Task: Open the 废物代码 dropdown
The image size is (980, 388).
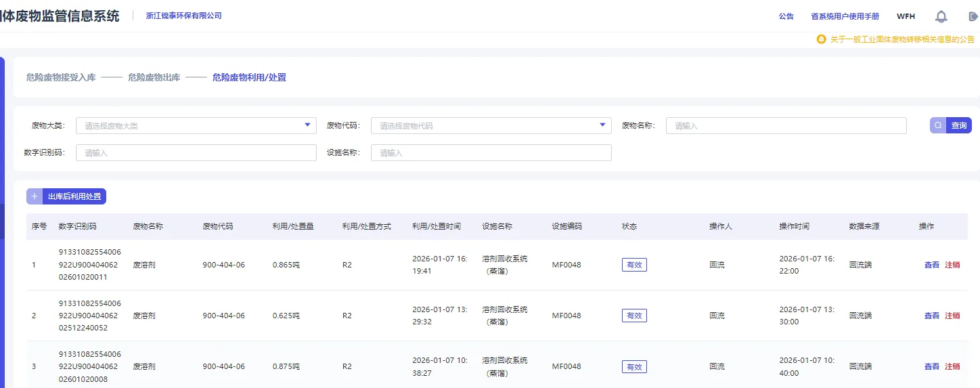Action: point(491,125)
